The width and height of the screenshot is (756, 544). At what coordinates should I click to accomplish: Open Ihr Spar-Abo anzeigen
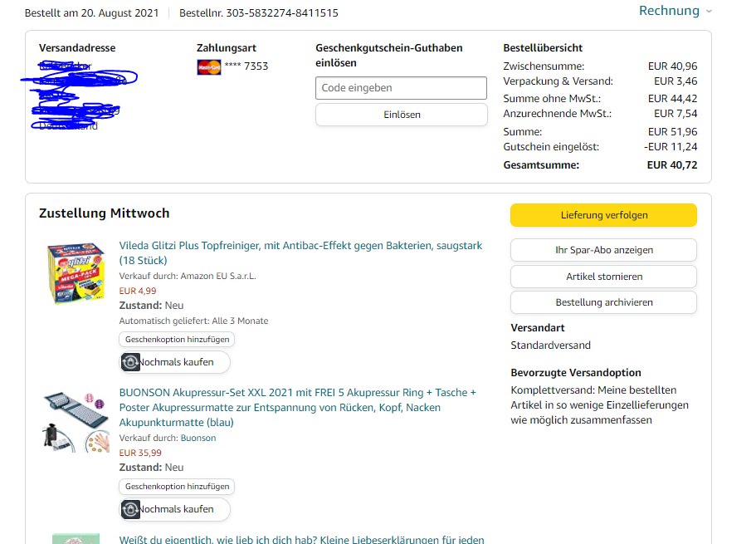coord(603,250)
